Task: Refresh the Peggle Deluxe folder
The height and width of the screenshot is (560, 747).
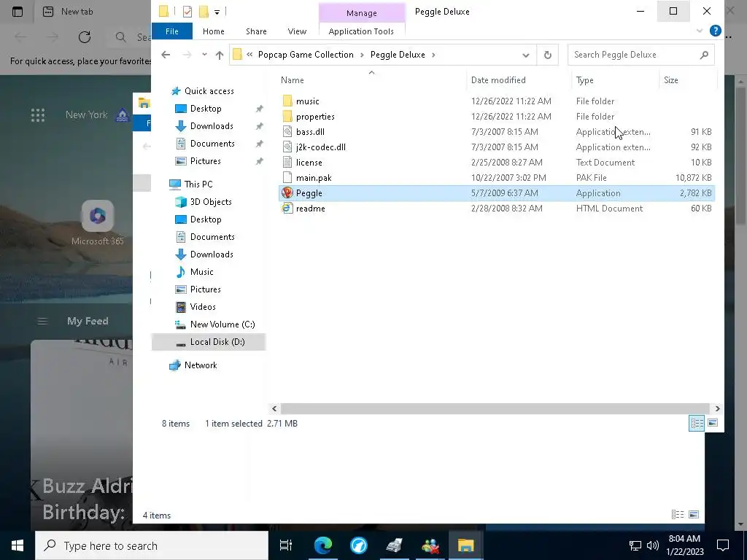Action: (x=548, y=55)
